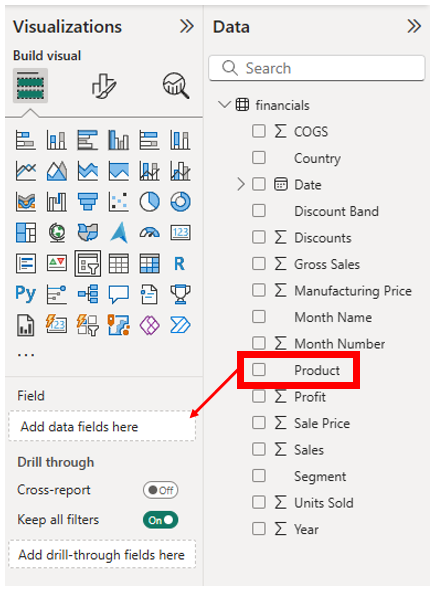The image size is (438, 594).
Task: Select the globe Map visual
Action: pos(56,232)
